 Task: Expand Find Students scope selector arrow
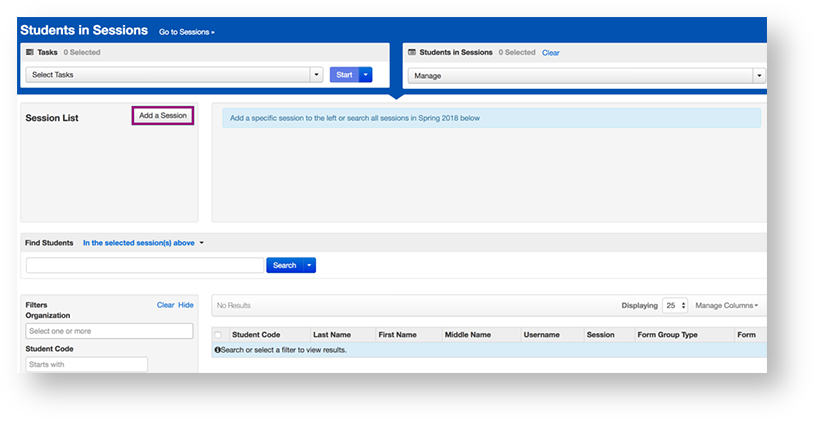[x=202, y=243]
